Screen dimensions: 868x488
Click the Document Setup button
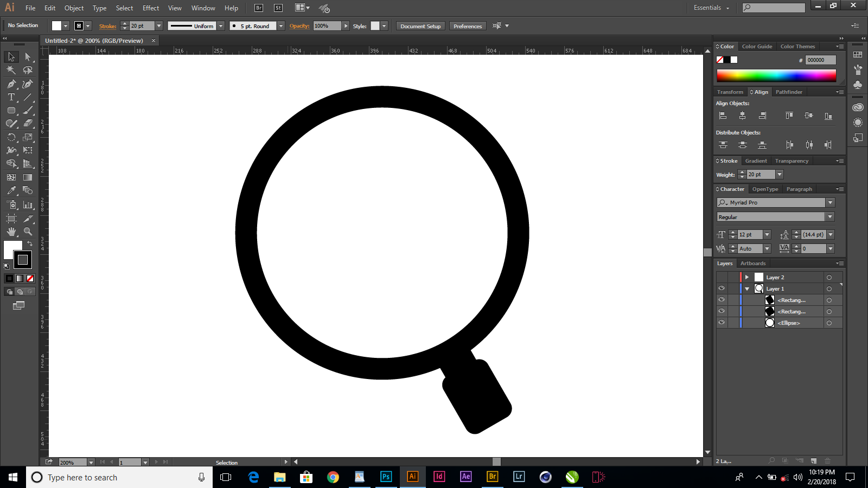coord(420,26)
